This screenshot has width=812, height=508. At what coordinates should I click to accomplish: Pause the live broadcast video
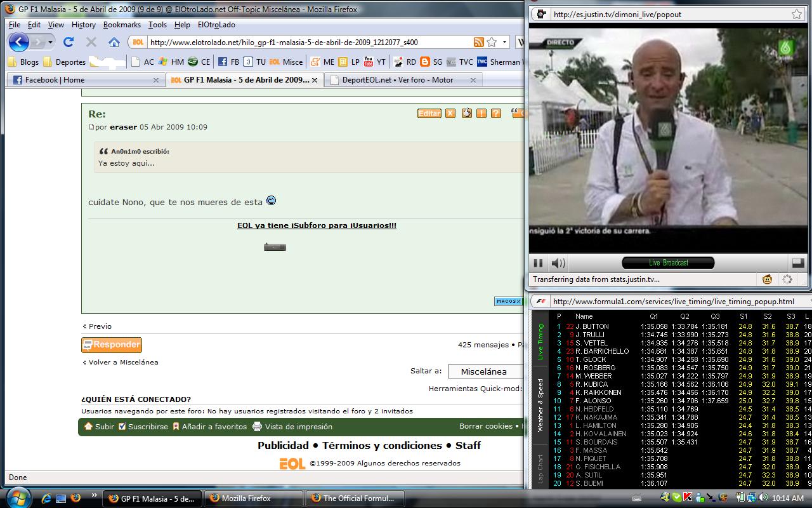538,263
